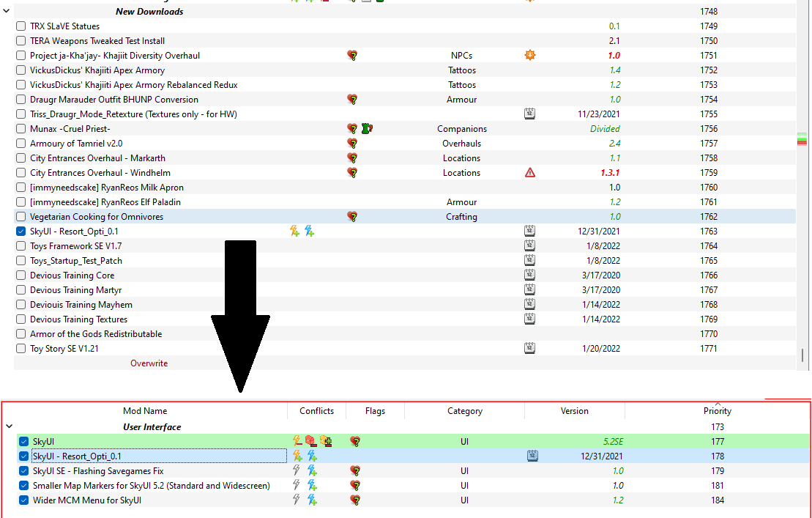This screenshot has width=812, height=518.
Task: Uncheck Smaller Map Markers for SkyUI 5.2
Action: point(24,485)
